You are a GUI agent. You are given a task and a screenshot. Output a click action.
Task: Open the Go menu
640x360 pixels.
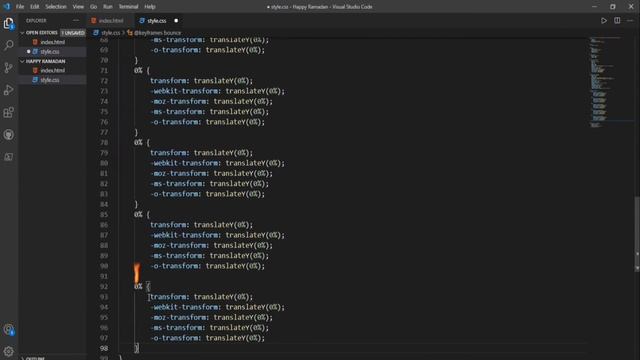93,7
